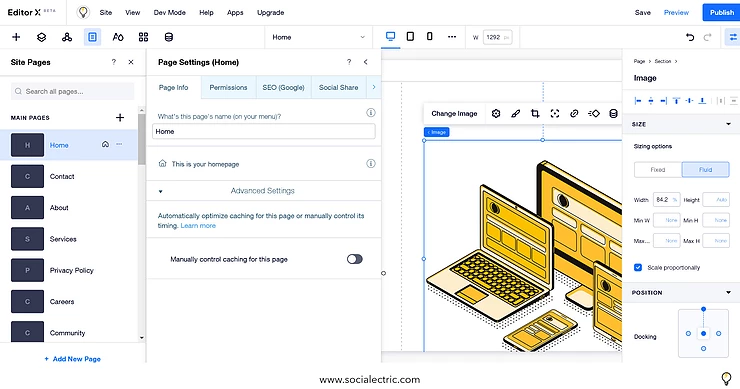Open the Home page selector dropdown
740x389 pixels.
(x=320, y=37)
